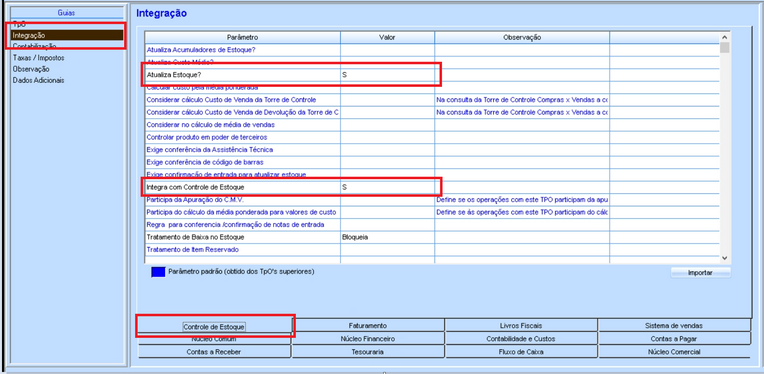Click the Valor cell for Integra com Controle de Estoque
This screenshot has height=374, width=764.
click(387, 187)
